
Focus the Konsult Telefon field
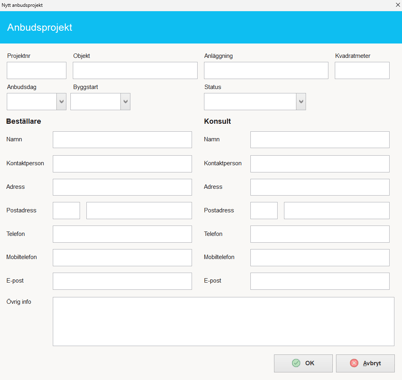[320, 234]
